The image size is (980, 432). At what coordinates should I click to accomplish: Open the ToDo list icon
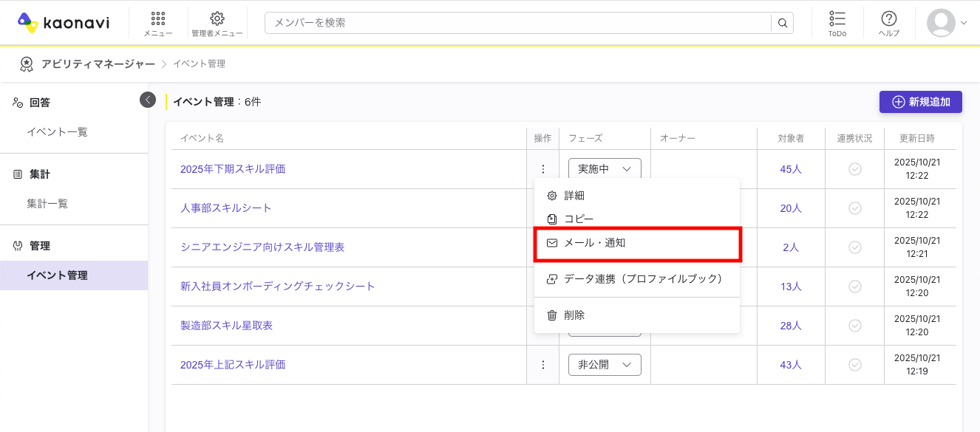point(837,23)
